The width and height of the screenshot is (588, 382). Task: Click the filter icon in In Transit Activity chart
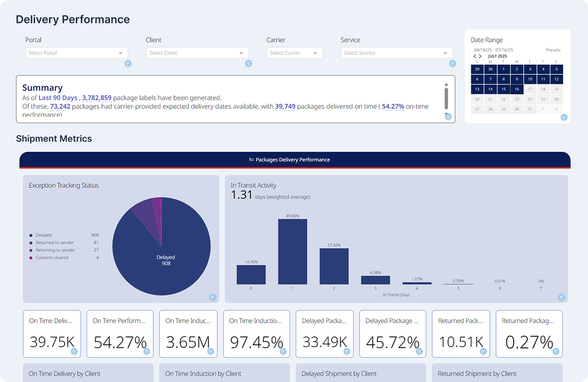(561, 297)
